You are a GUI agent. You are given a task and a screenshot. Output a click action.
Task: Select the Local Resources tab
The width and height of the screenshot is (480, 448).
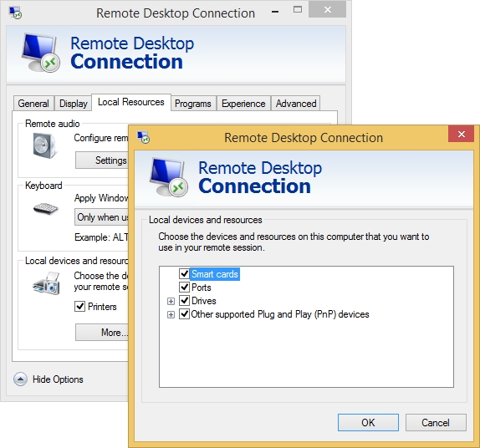point(131,102)
